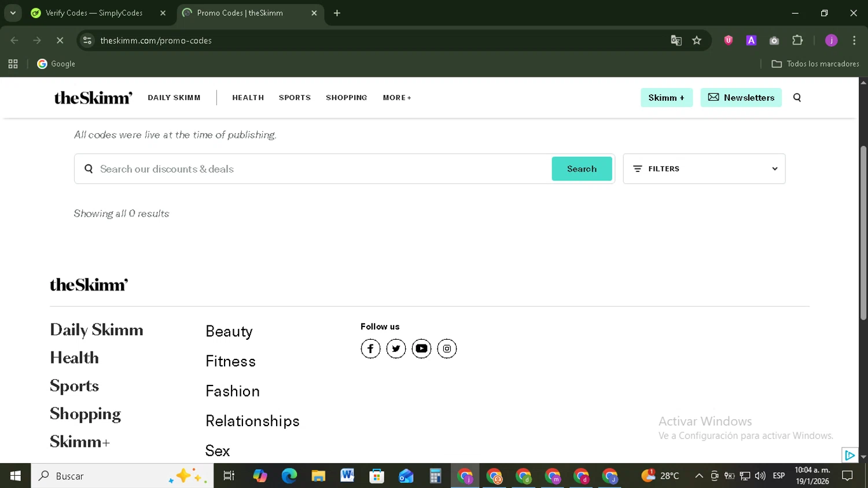Click the translate page icon in address bar
The height and width of the screenshot is (488, 868).
676,41
